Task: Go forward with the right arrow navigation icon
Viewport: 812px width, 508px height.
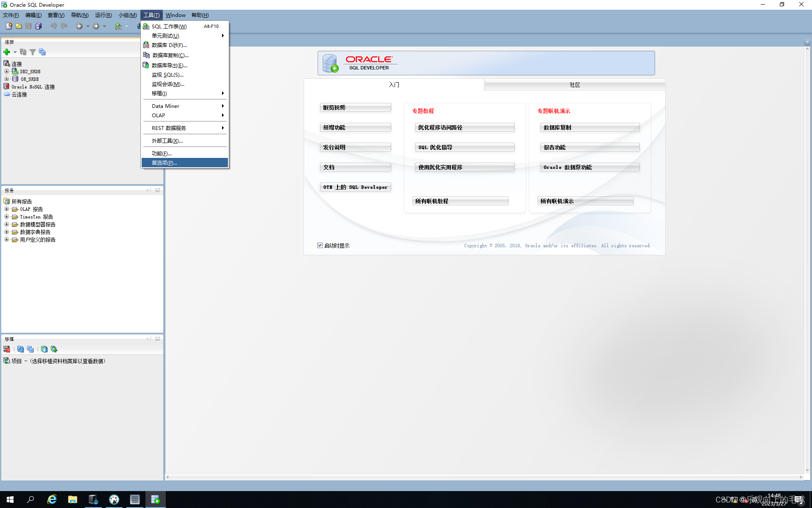Action: [96, 26]
